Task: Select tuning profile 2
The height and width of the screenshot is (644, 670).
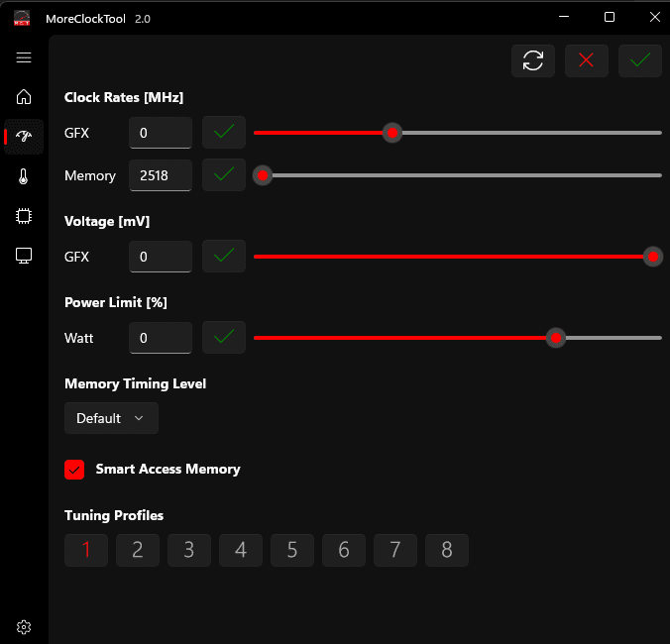Action: point(138,550)
